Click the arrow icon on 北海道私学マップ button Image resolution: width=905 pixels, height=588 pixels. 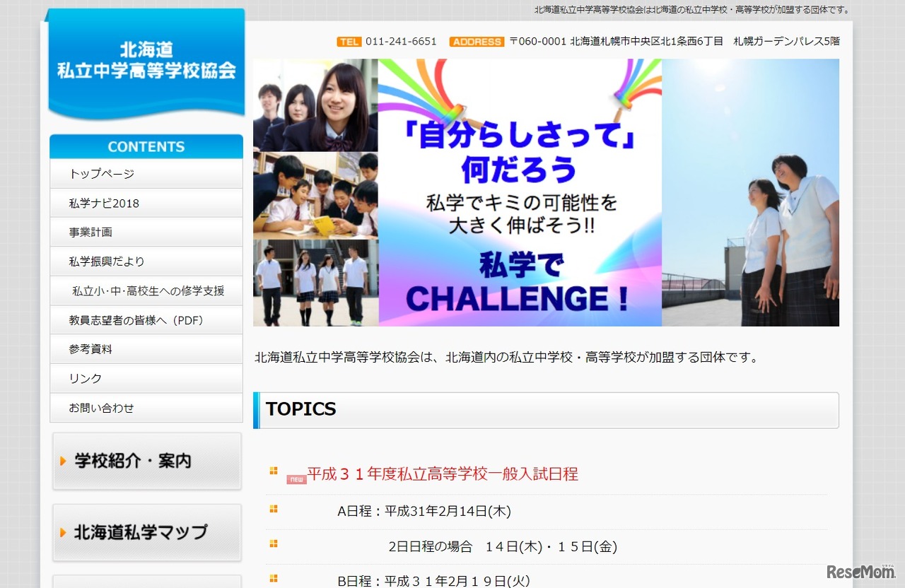(62, 532)
